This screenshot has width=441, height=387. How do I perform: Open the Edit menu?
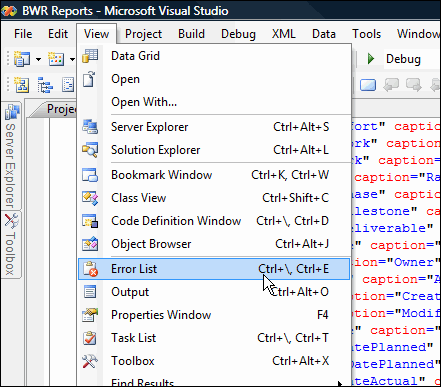tap(58, 34)
